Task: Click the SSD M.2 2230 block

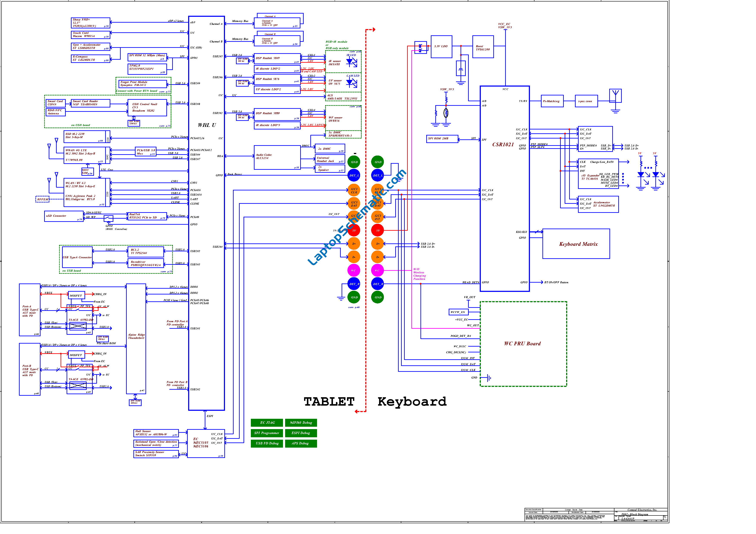Action: [x=87, y=137]
